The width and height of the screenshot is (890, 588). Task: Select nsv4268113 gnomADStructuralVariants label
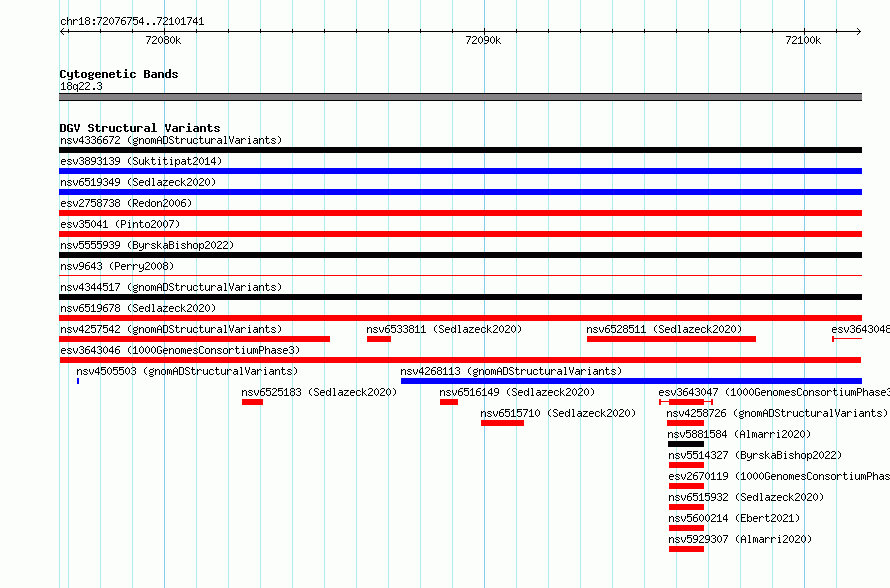click(511, 371)
